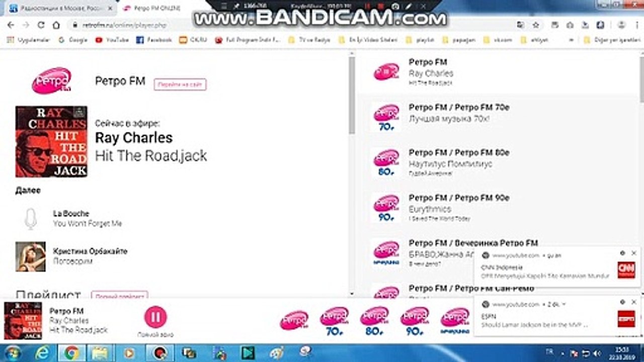Open Google bookmark

click(x=73, y=40)
